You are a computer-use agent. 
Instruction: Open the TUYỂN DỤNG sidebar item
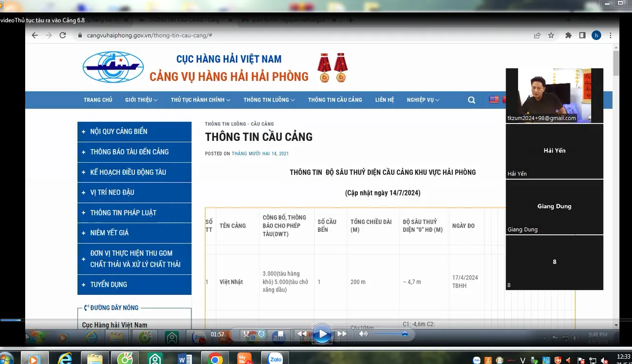[134, 285]
